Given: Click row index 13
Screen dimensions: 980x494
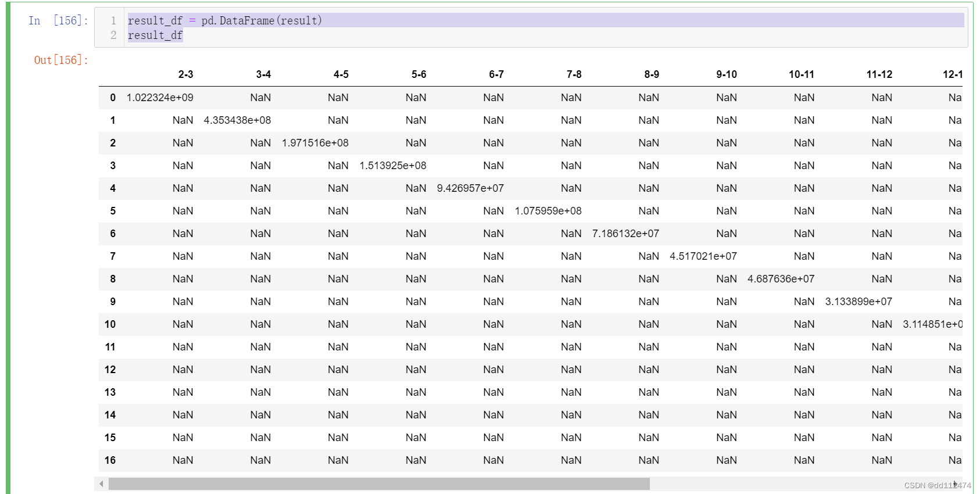Looking at the screenshot, I should click(110, 392).
